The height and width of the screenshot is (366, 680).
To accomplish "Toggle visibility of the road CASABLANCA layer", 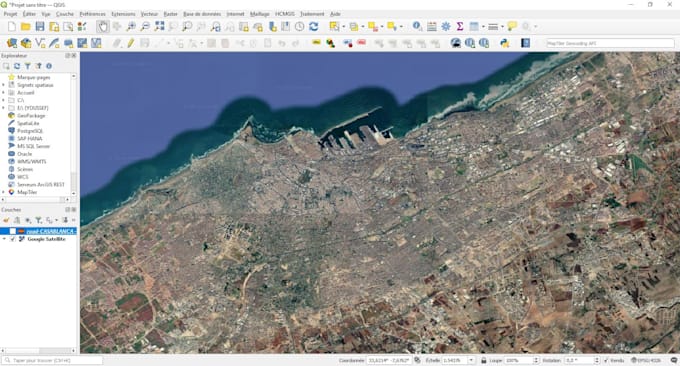I will pos(13,231).
